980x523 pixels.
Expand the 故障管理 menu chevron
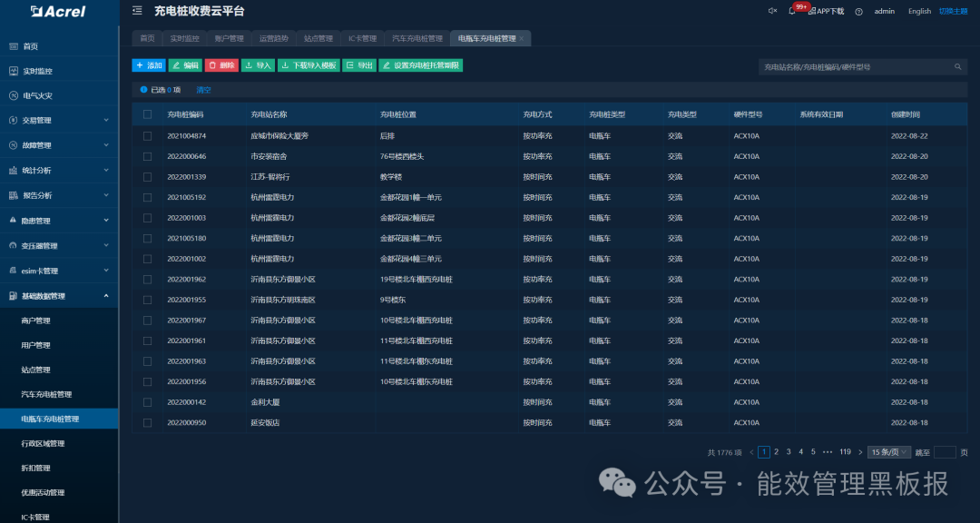[105, 145]
